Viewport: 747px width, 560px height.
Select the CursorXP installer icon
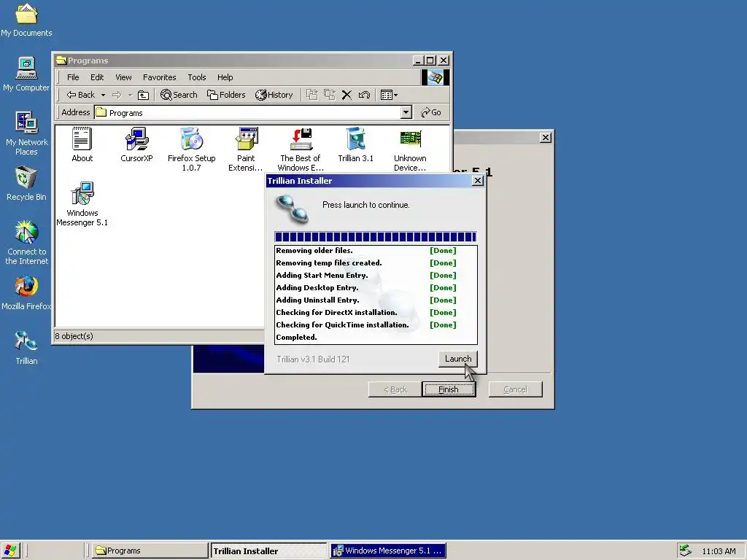coord(136,145)
